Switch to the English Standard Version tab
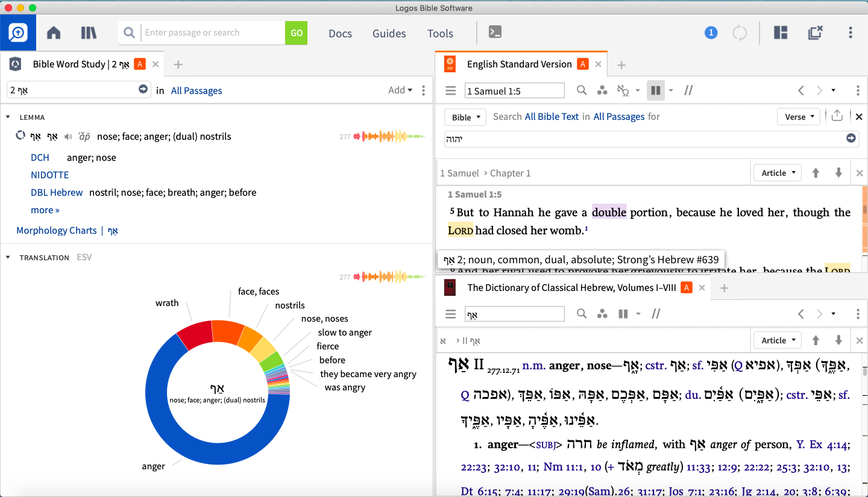The height and width of the screenshot is (497, 868). tap(518, 64)
